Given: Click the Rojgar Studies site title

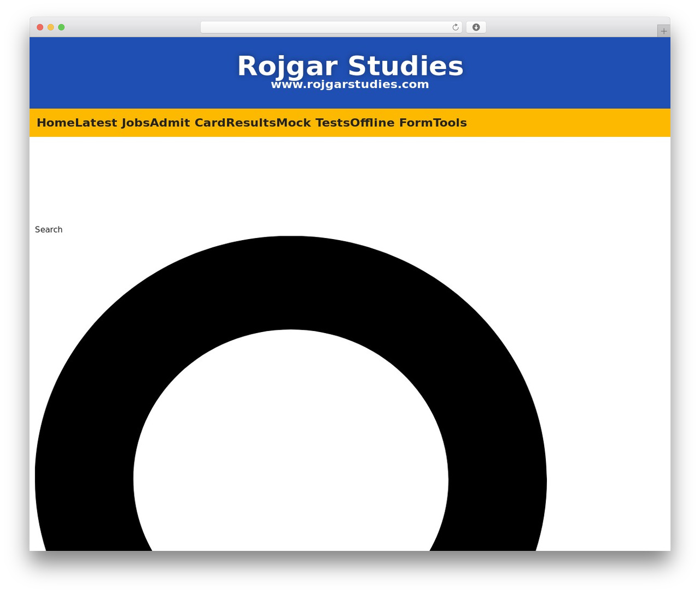Looking at the screenshot, I should tap(350, 66).
